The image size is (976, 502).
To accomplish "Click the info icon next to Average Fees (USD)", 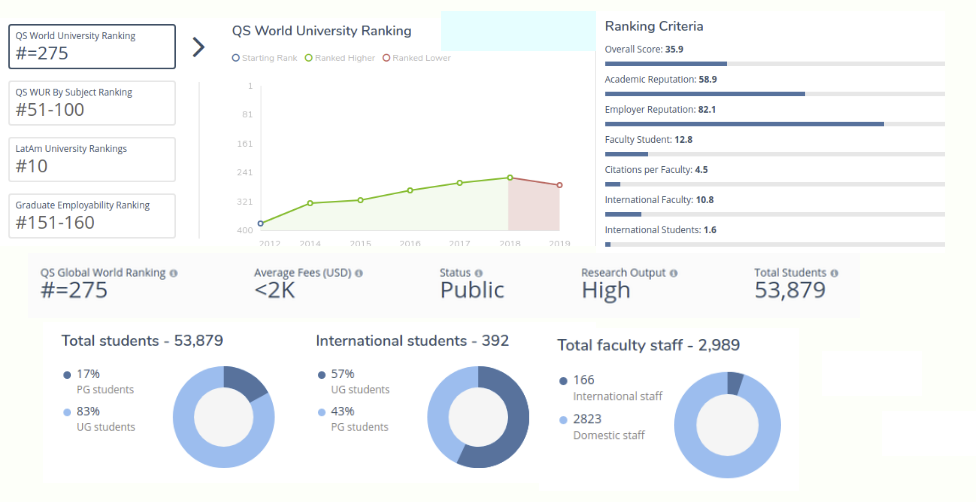I will point(359,273).
